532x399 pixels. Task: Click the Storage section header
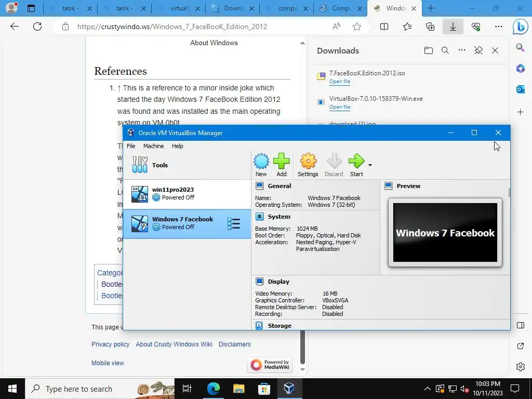click(279, 326)
